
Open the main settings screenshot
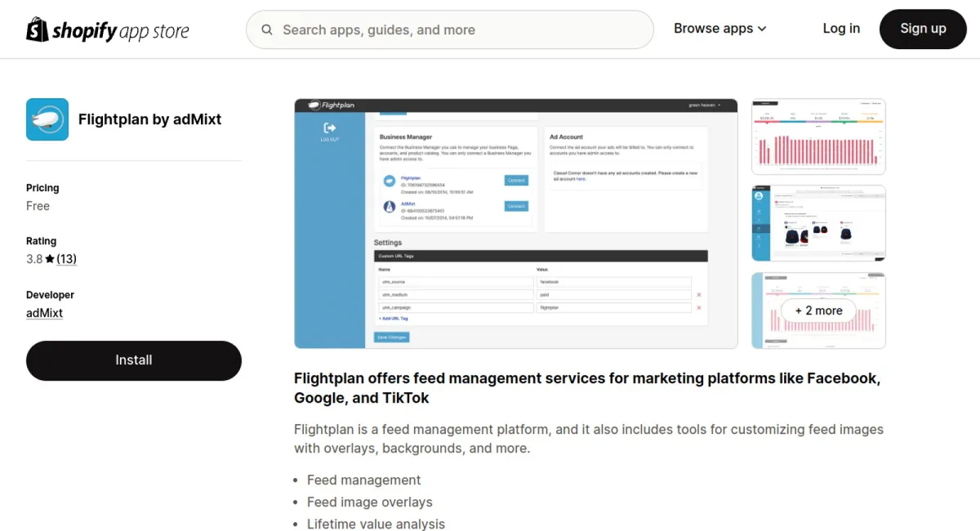point(516,224)
